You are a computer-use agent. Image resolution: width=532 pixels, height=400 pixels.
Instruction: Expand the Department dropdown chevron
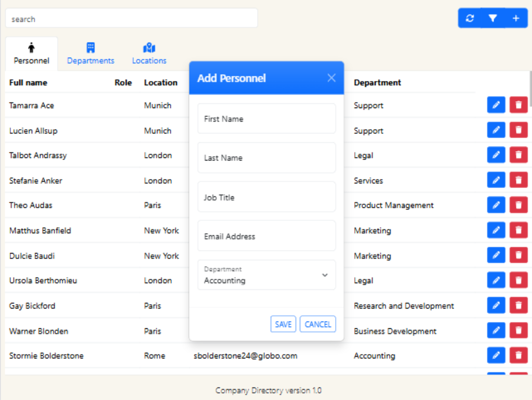[325, 275]
